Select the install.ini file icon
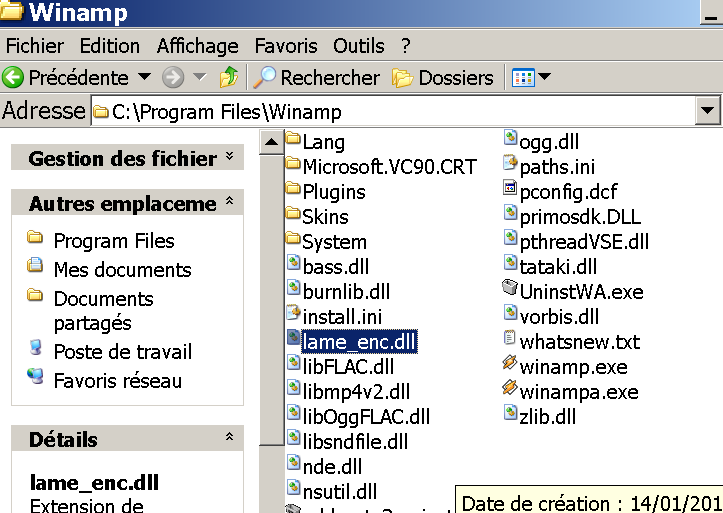Image resolution: width=723 pixels, height=513 pixels. point(294,312)
